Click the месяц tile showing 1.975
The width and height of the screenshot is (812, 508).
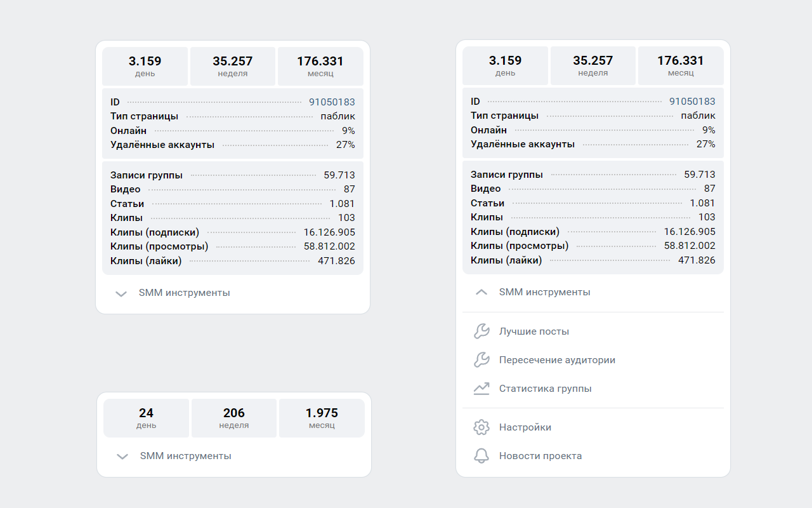pos(321,417)
